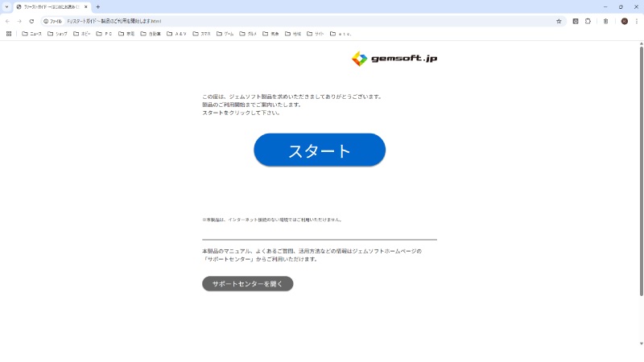Open the Chrome profile avatar
644x362 pixels.
click(x=624, y=21)
